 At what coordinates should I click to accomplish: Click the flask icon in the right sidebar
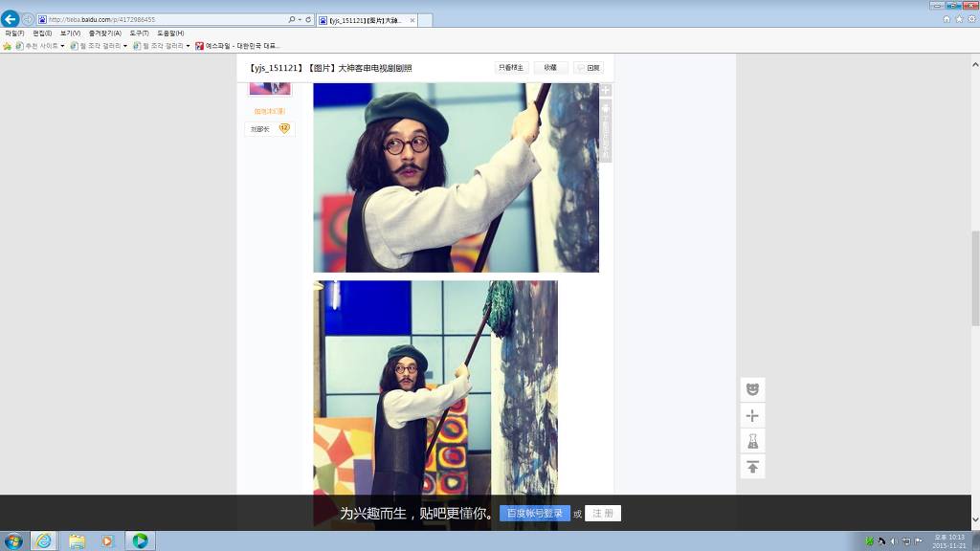coord(752,441)
